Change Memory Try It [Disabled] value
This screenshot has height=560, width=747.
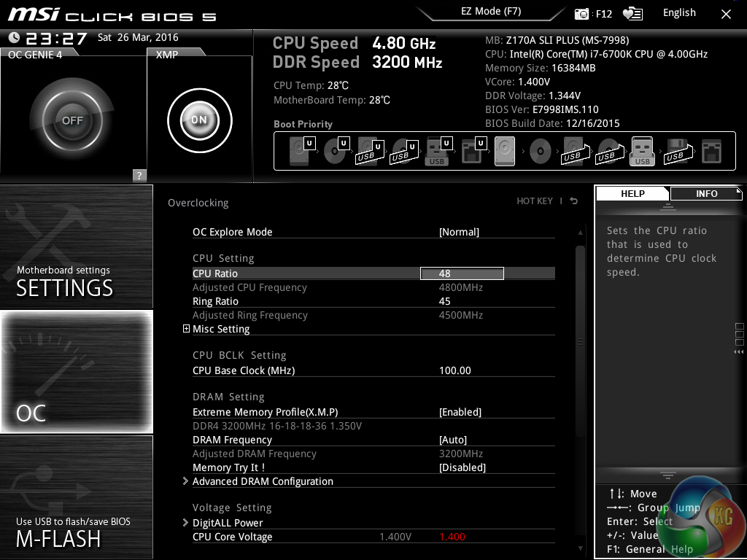462,467
